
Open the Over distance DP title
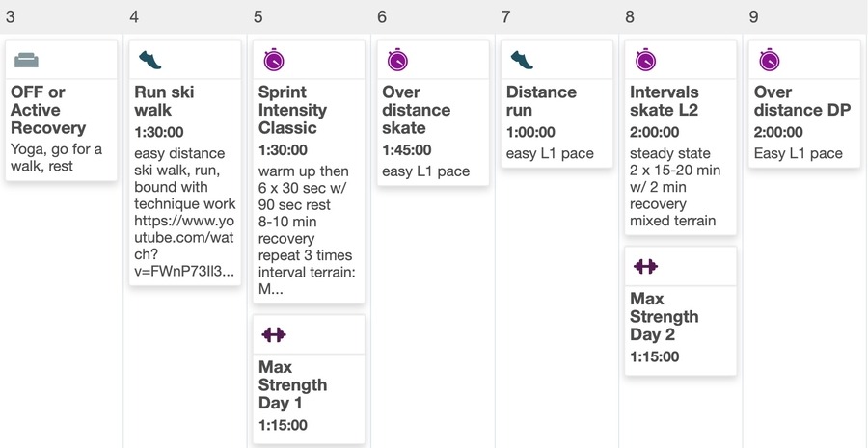[x=801, y=101]
